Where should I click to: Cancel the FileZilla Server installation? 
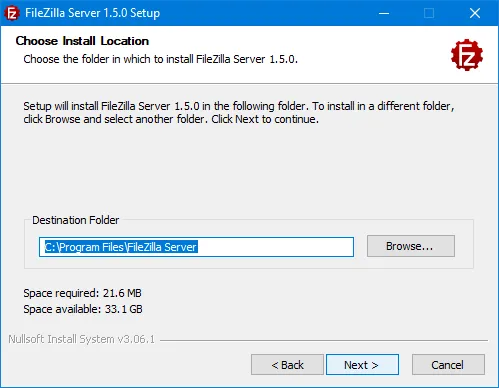[x=448, y=365]
